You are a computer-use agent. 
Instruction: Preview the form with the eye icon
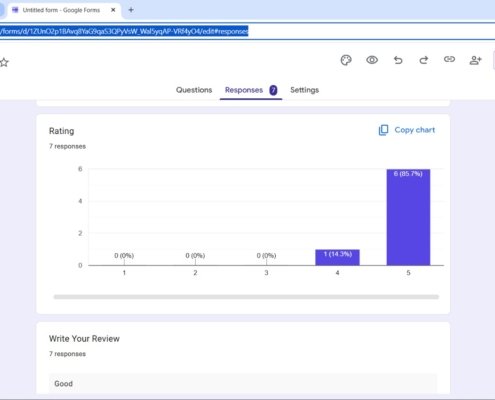pyautogui.click(x=372, y=60)
